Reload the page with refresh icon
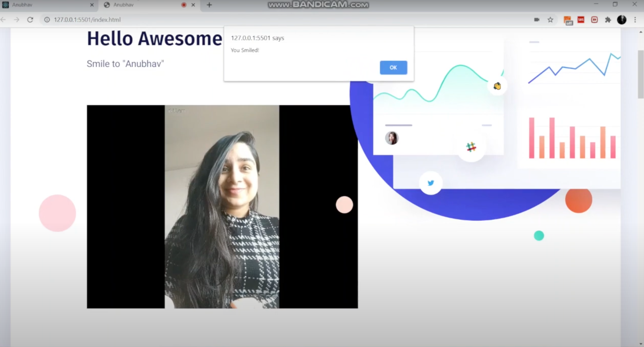This screenshot has height=347, width=644. 30,19
